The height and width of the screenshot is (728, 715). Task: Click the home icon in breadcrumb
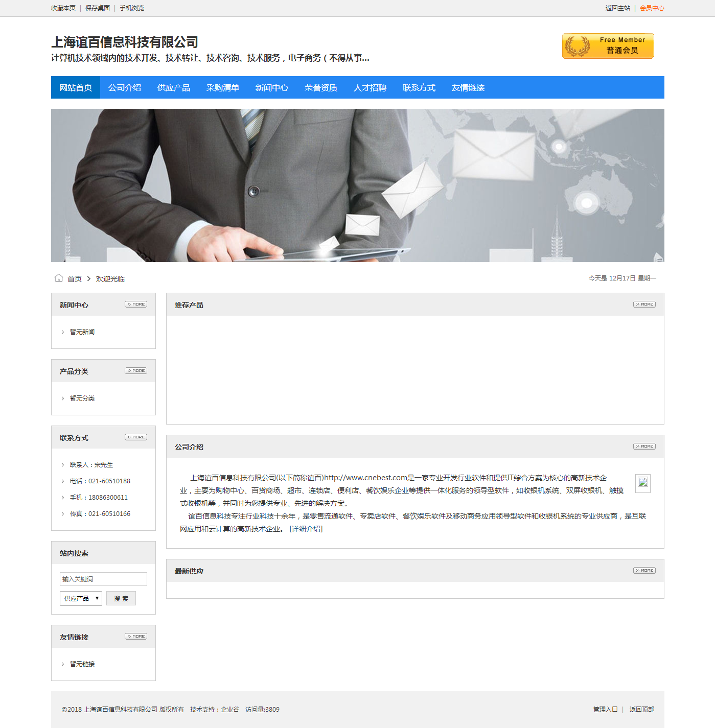click(59, 278)
